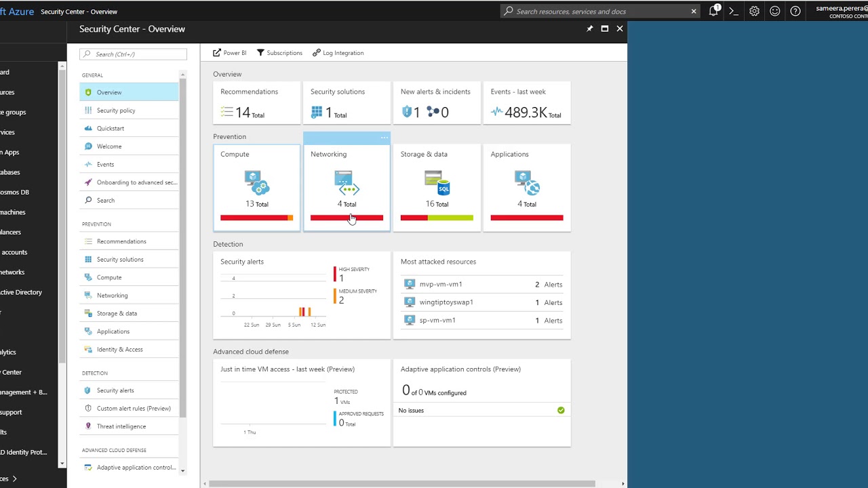
Task: Click Medium Severity alert count
Action: (x=342, y=300)
